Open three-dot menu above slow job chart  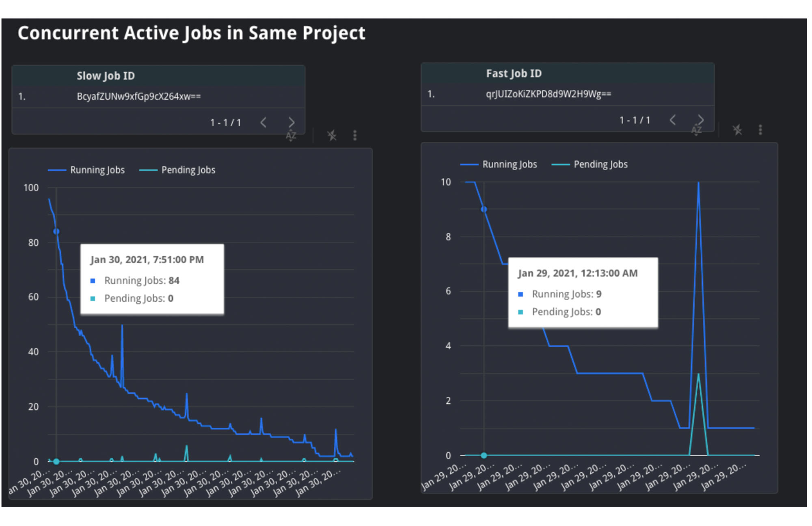355,135
